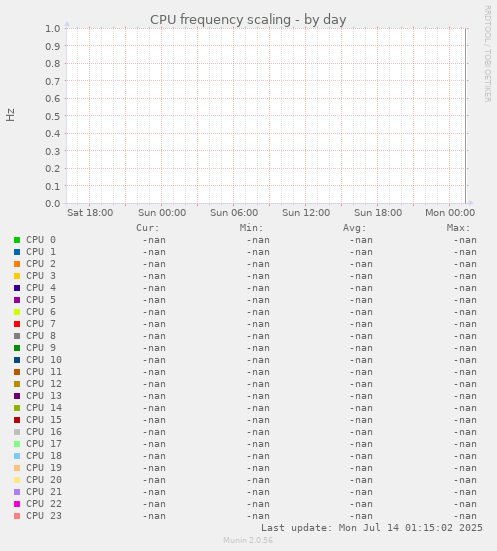Image resolution: width=497 pixels, height=551 pixels.
Task: Click the peach CPU 19 color swatch
Action: point(17,468)
